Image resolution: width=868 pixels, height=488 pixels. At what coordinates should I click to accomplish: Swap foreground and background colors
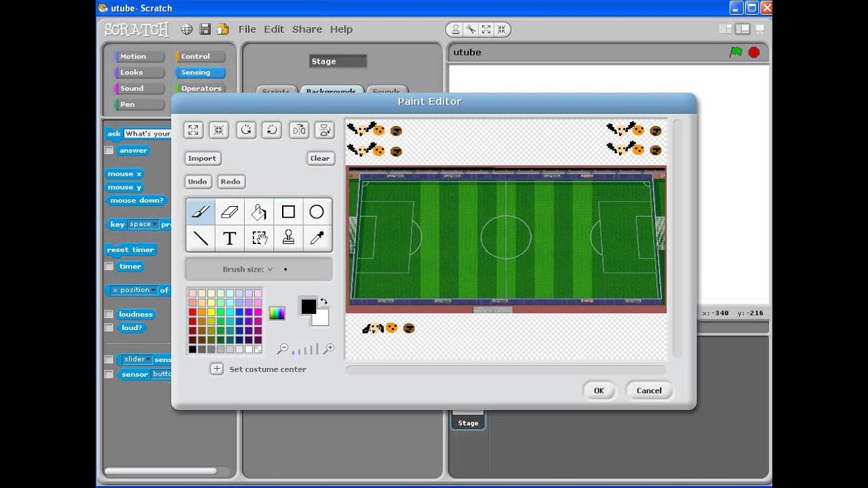click(x=324, y=302)
